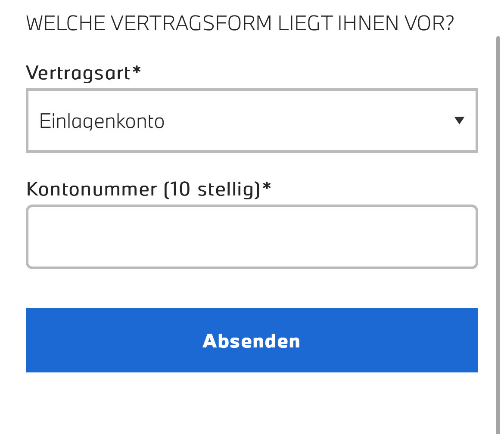
Task: Click the Kontonummer (10 stellig) label
Action: (x=149, y=189)
